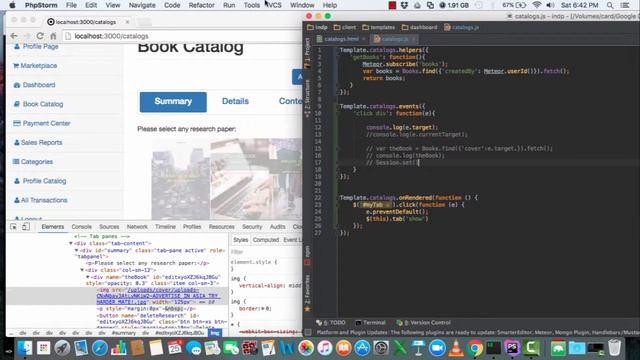Open VLC from the Dock

point(456,348)
